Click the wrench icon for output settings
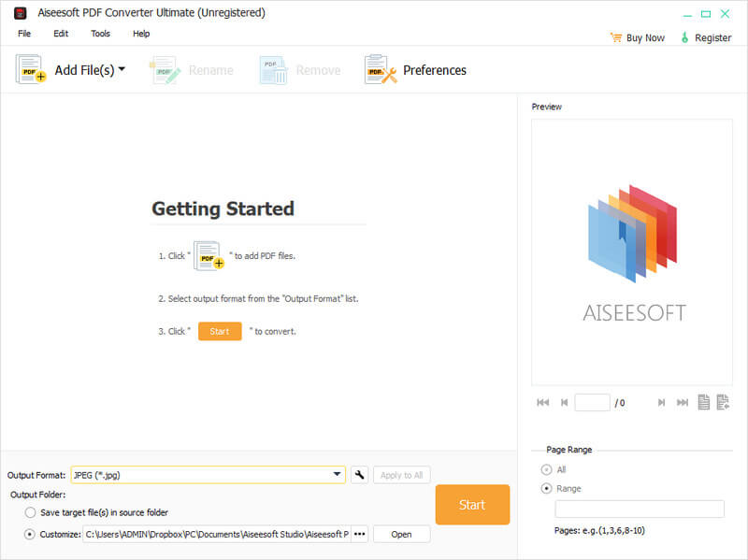 (x=360, y=475)
